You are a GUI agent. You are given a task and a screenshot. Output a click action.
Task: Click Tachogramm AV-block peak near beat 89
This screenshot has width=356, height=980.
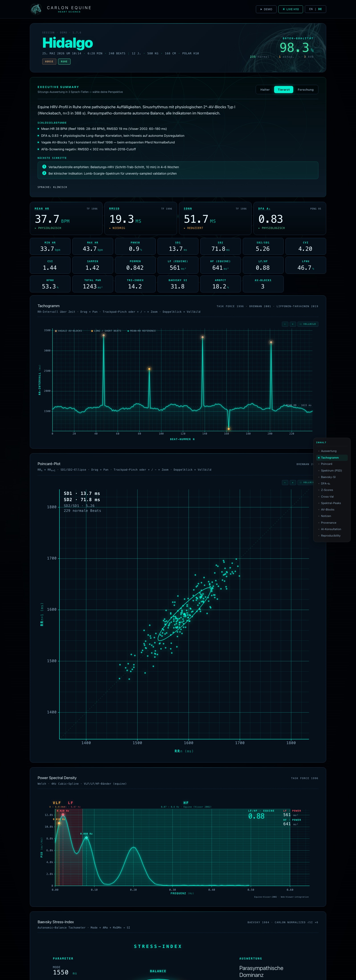(x=149, y=369)
